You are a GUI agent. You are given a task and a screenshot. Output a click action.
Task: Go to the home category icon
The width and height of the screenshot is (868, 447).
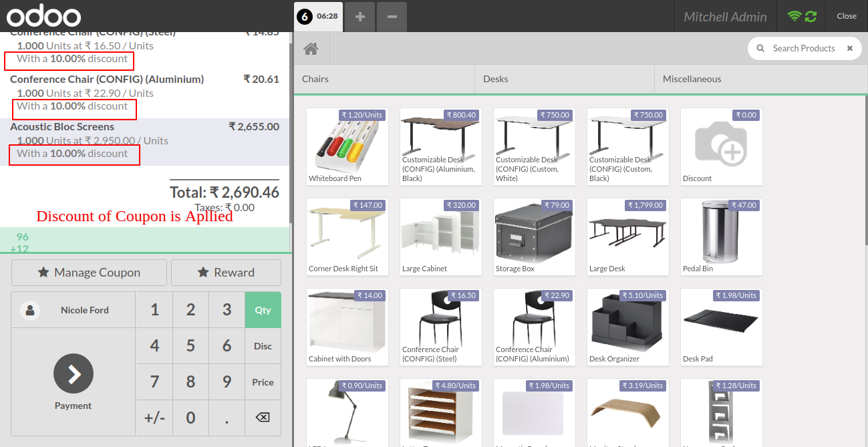coord(310,48)
